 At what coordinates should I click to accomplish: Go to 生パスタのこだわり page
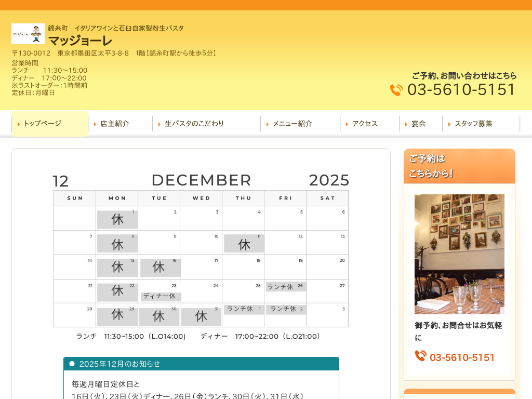(x=194, y=124)
